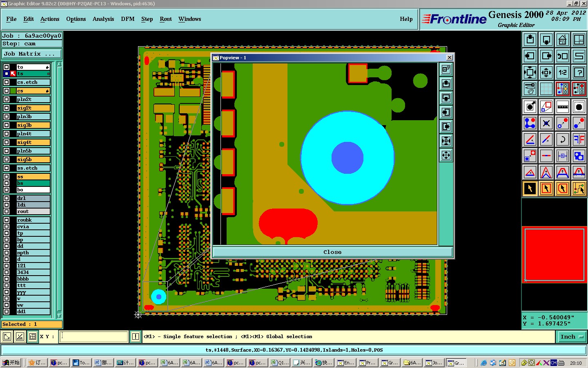Click the layer list scroll down arrow
The width and height of the screenshot is (588, 368).
tap(59, 316)
